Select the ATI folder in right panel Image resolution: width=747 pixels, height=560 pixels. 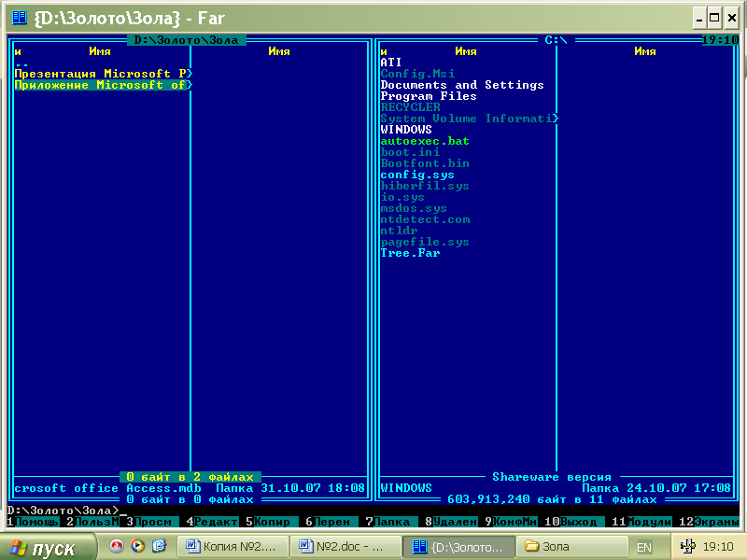coord(391,63)
